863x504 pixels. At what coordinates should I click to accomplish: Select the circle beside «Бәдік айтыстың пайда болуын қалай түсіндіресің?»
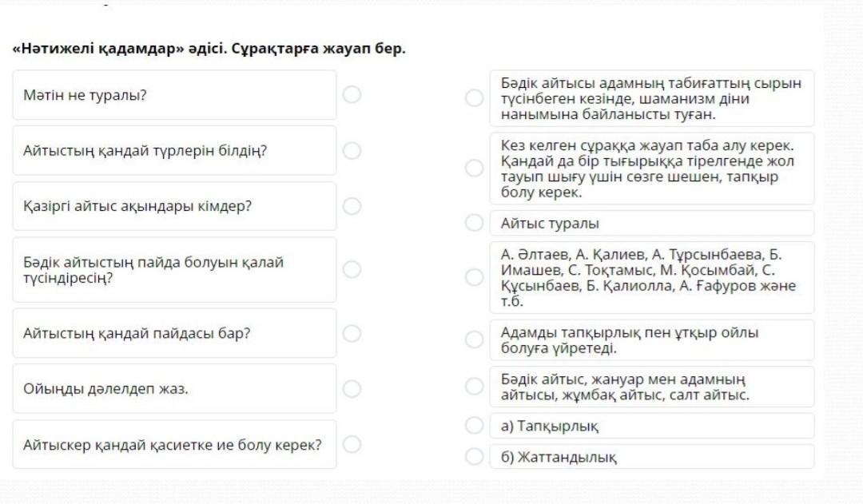tap(352, 270)
